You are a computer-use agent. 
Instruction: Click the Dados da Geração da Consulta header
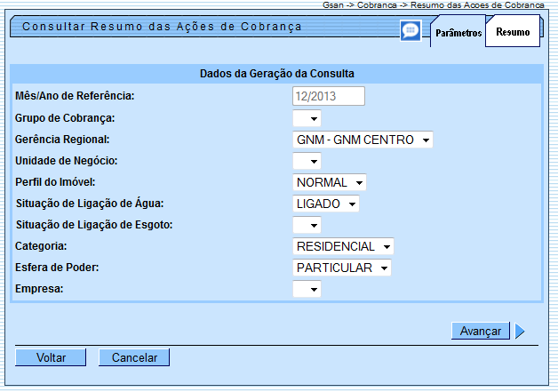[x=277, y=73]
